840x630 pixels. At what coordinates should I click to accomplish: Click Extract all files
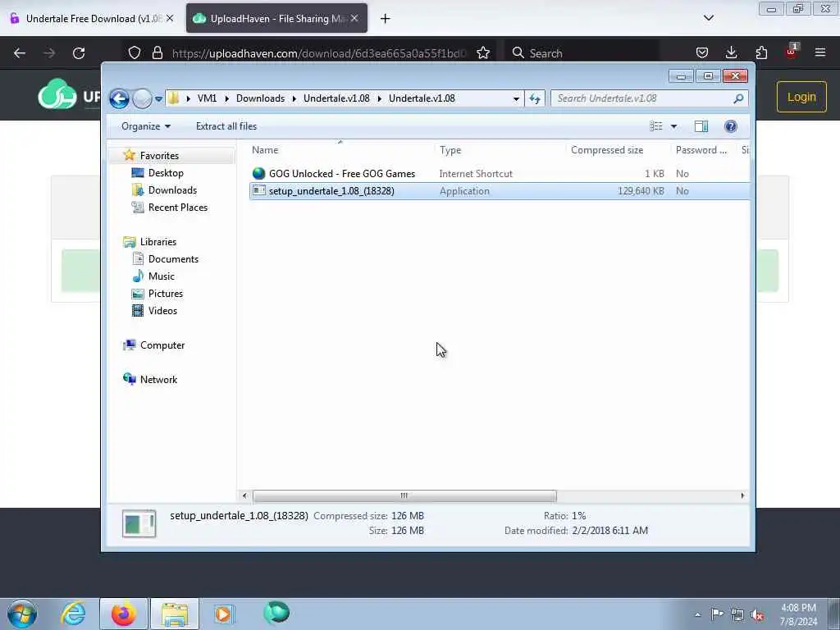(226, 126)
